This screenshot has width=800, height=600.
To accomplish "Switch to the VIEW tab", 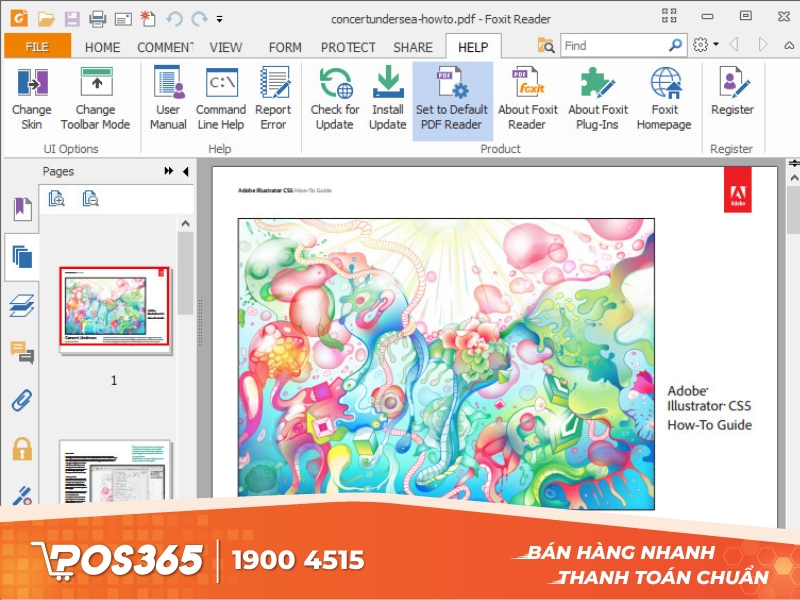I will click(x=226, y=47).
